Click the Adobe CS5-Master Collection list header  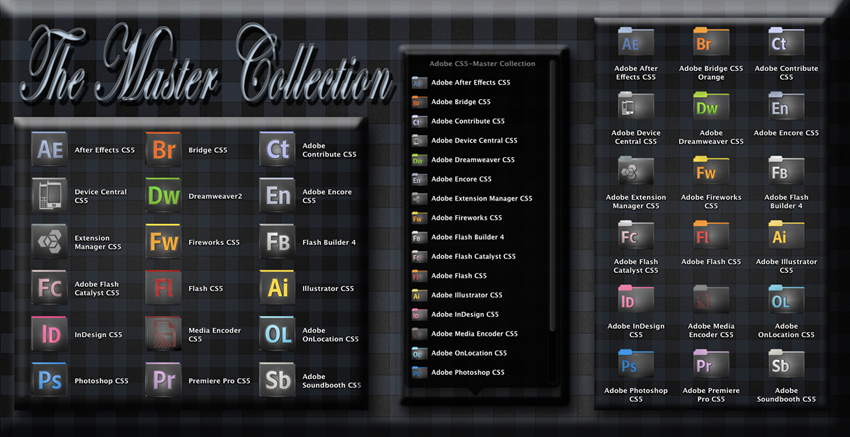click(482, 64)
